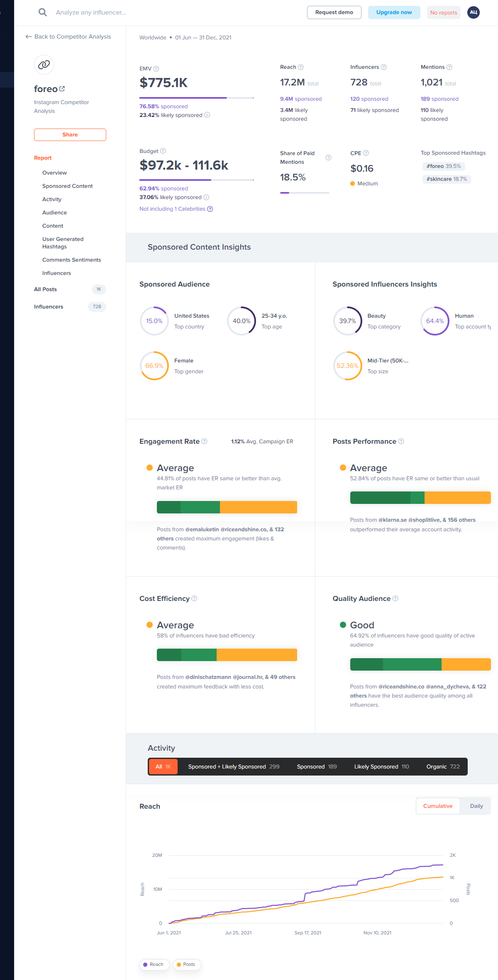Click the search magnifier icon
The height and width of the screenshot is (980, 498).
tap(42, 12)
